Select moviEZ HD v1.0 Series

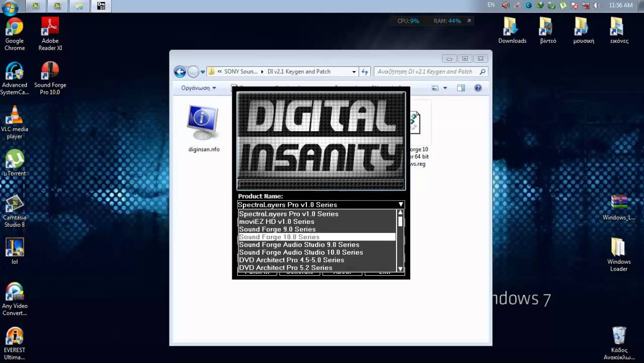[x=317, y=221]
